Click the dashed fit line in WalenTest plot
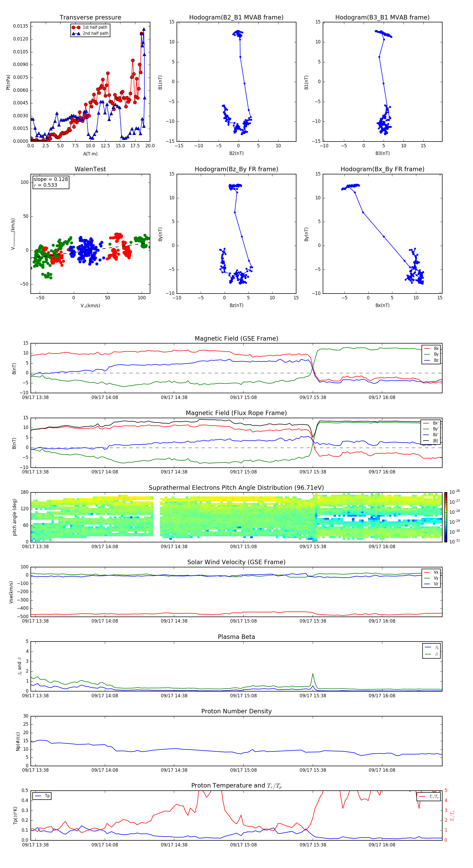 (90, 250)
